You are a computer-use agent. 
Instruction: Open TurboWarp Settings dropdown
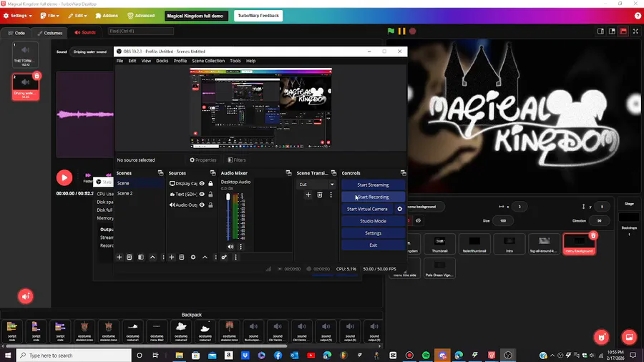(18, 16)
